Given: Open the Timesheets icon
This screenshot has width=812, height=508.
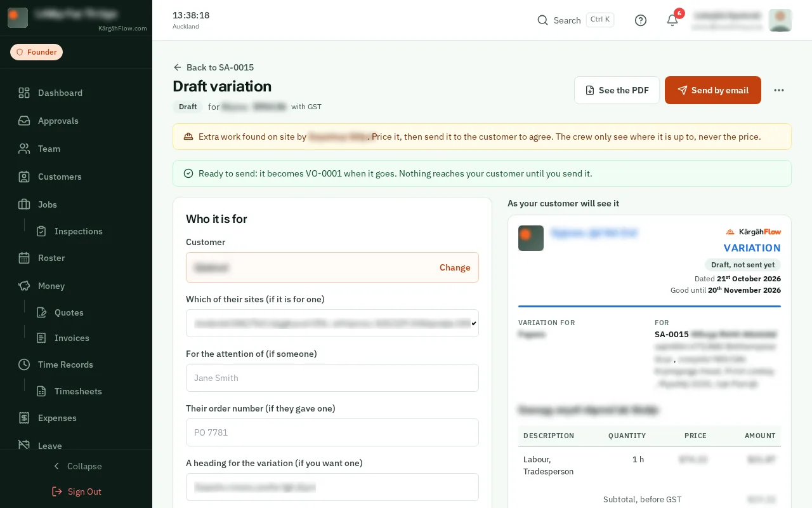Looking at the screenshot, I should coord(41,391).
